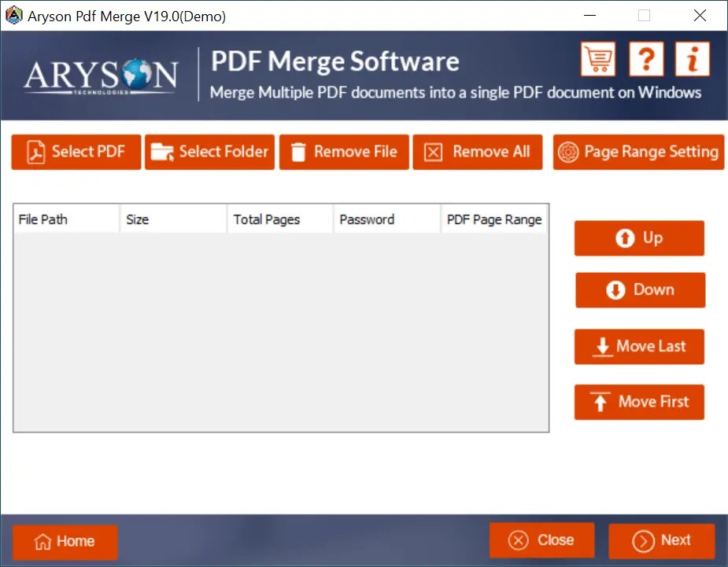This screenshot has height=567, width=728.
Task: Choose the Select Folder button
Action: pos(210,152)
